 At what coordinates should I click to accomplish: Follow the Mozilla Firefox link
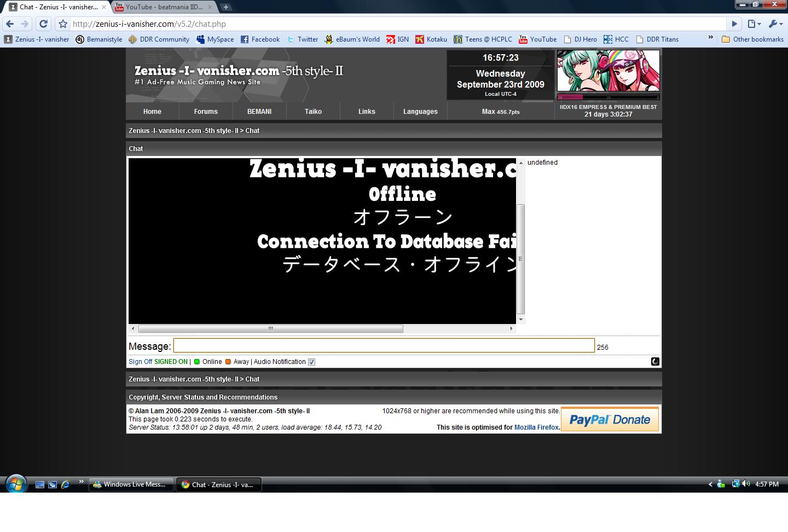pos(536,427)
